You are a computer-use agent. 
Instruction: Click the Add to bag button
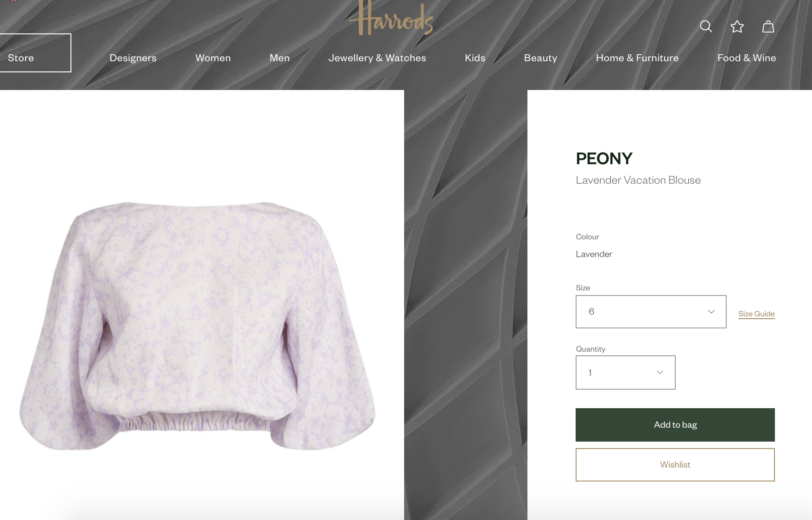tap(675, 425)
